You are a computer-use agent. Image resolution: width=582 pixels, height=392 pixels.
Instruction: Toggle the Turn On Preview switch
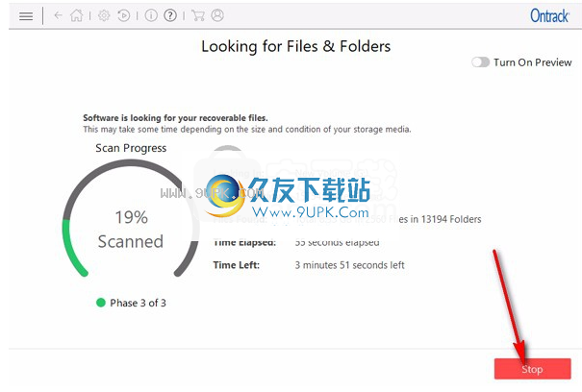[480, 61]
